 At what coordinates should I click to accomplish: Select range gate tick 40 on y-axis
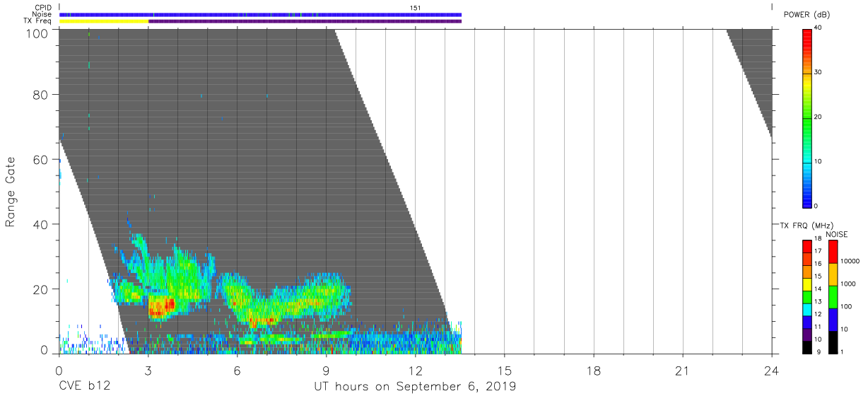click(40, 223)
